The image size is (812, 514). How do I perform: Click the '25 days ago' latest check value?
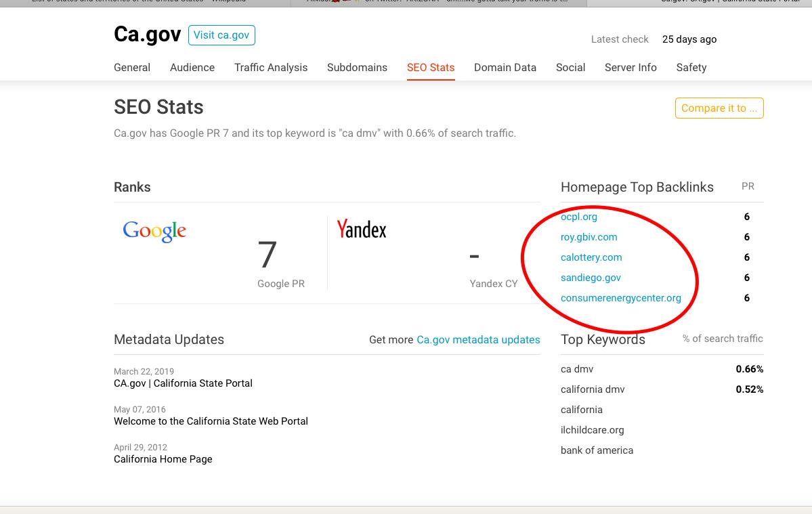pyautogui.click(x=689, y=39)
